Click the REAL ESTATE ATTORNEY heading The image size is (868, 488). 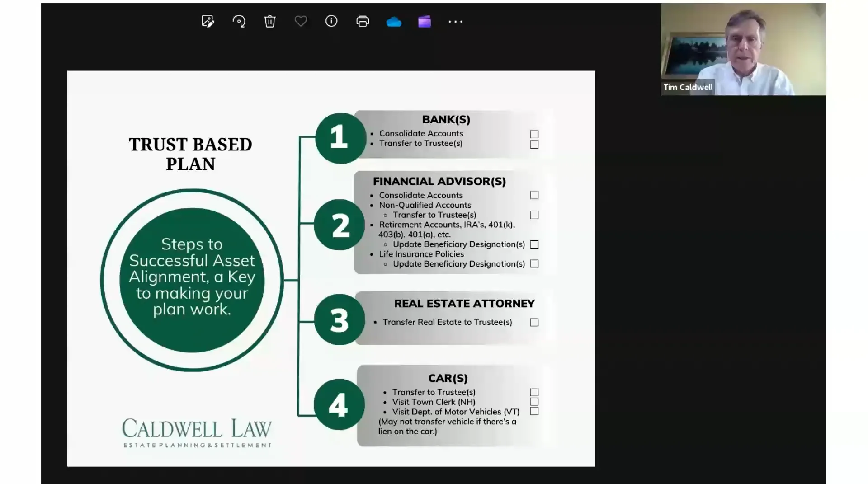tap(464, 304)
